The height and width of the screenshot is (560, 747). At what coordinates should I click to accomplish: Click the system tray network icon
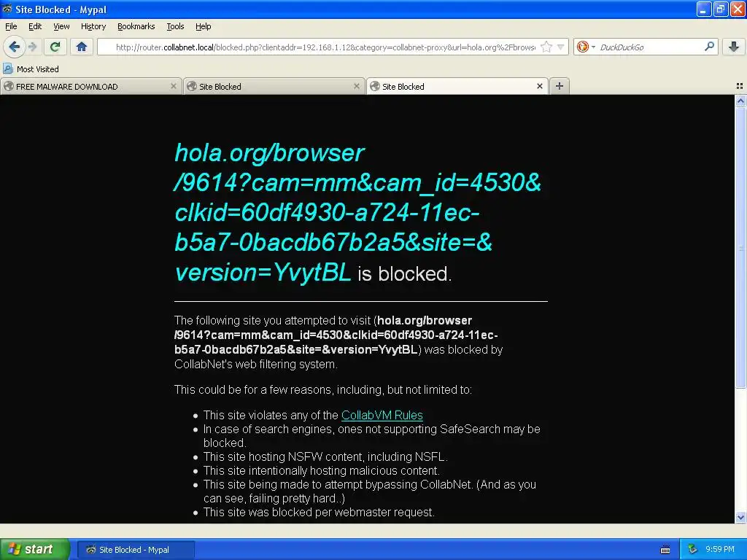pos(692,549)
